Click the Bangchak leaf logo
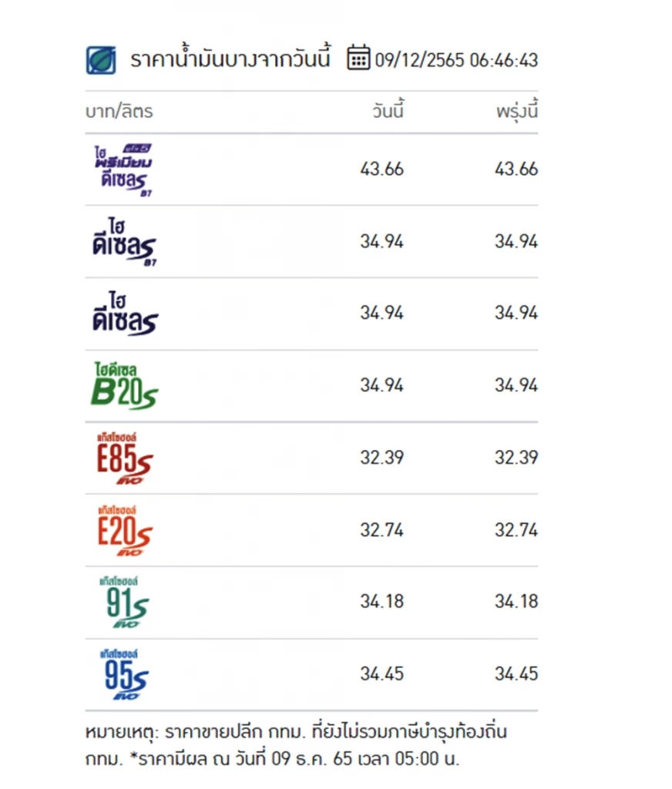 [101, 60]
